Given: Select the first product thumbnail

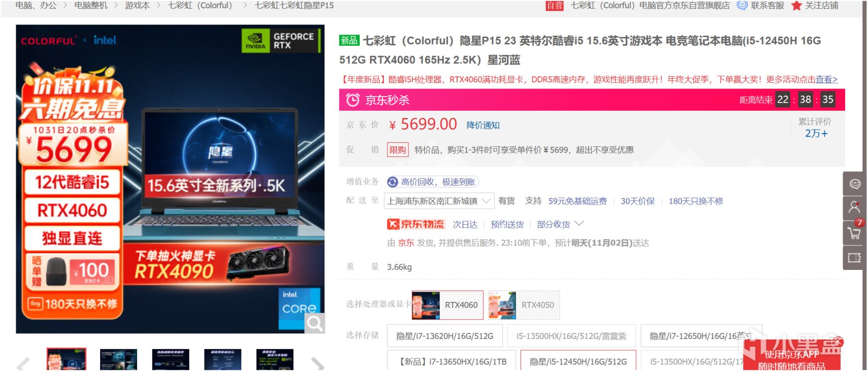Looking at the screenshot, I should [x=67, y=359].
